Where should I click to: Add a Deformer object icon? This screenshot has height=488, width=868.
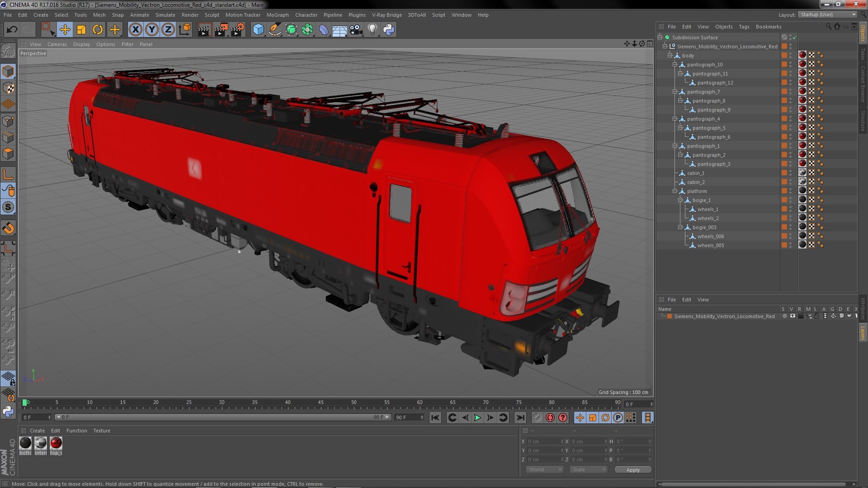click(x=323, y=30)
